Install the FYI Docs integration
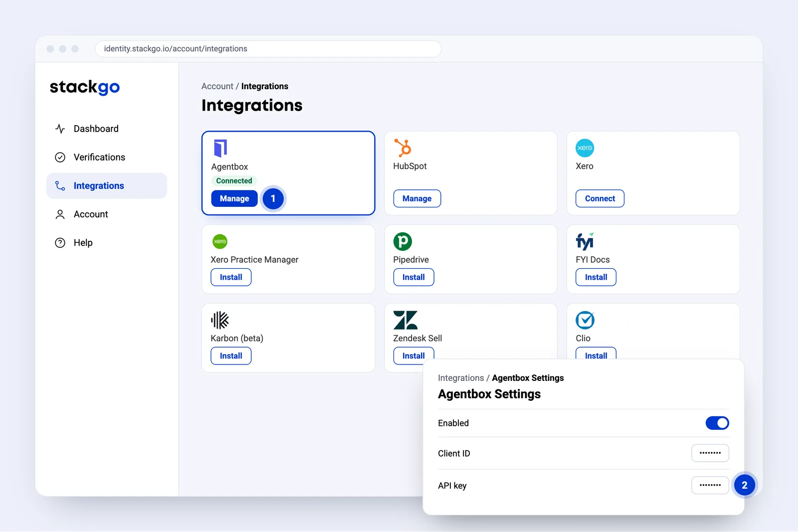Image resolution: width=798 pixels, height=532 pixels. point(596,277)
